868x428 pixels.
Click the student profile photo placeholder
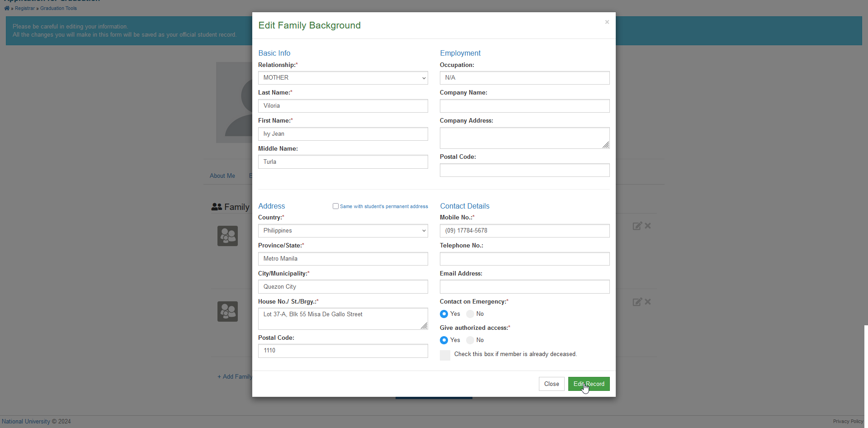coord(234,103)
